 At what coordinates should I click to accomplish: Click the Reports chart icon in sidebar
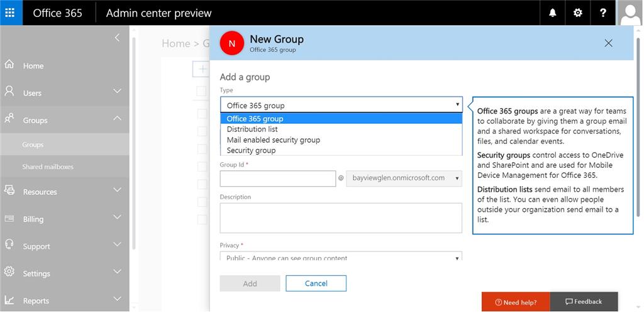[9, 300]
